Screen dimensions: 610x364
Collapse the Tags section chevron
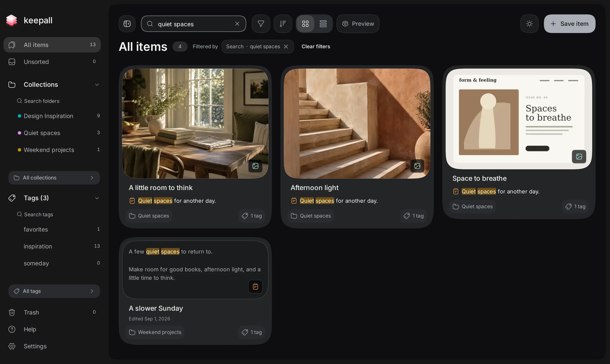click(x=97, y=198)
